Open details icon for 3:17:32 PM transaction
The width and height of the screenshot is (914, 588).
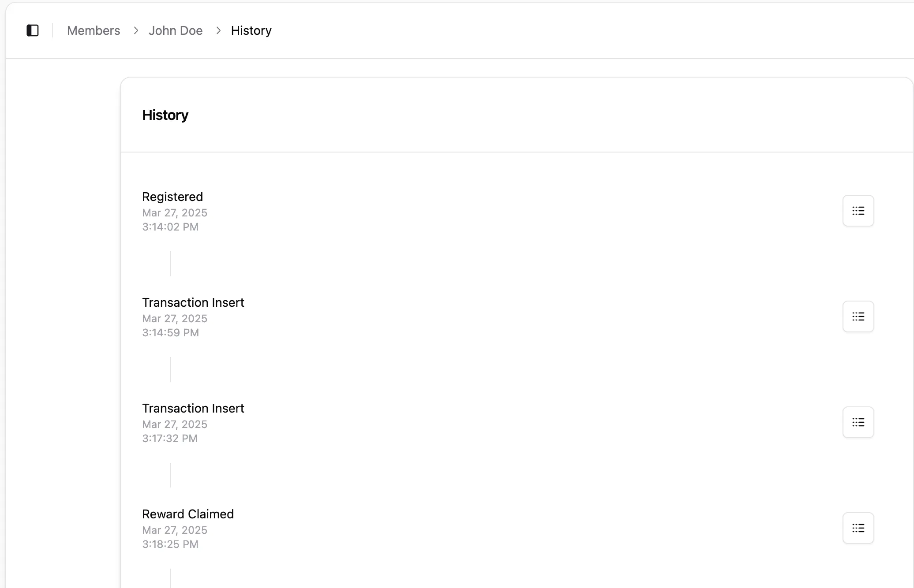[858, 422]
